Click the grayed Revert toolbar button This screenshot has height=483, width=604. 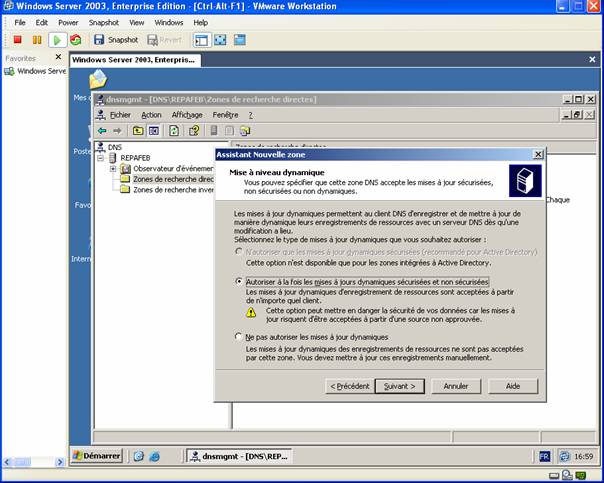tap(164, 40)
